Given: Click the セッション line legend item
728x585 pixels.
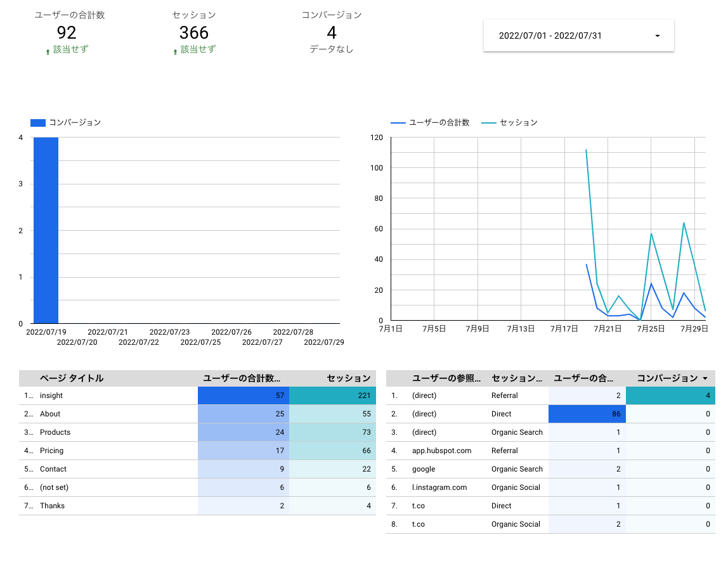Looking at the screenshot, I should (509, 122).
